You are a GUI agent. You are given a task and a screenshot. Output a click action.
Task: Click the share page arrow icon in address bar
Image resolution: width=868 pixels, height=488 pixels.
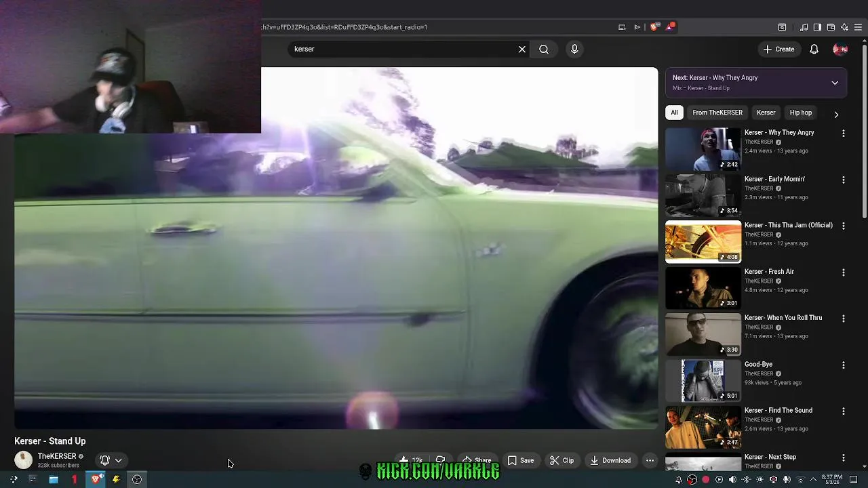[637, 27]
